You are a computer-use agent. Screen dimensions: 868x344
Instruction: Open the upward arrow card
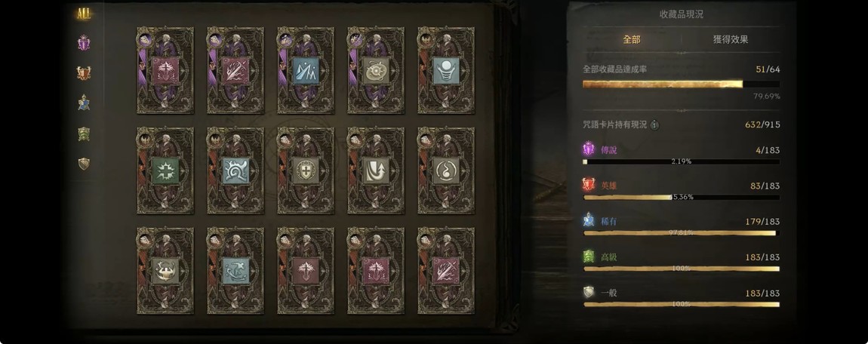pos(375,170)
